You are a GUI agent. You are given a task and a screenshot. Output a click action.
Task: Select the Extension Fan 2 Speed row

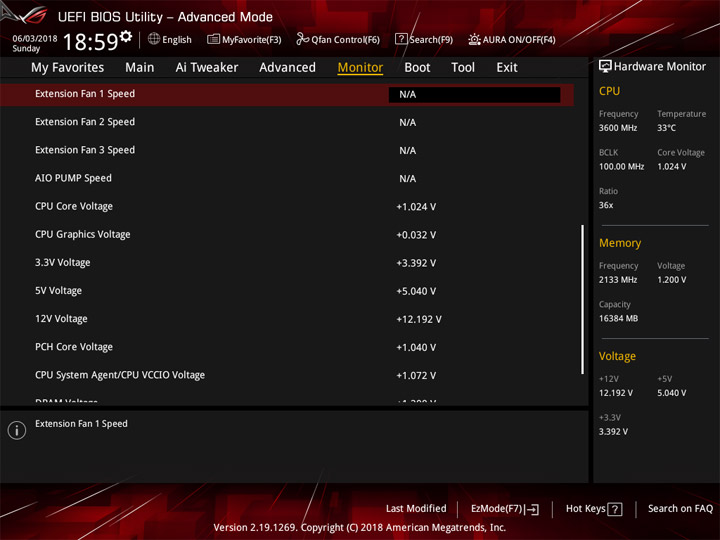click(287, 122)
